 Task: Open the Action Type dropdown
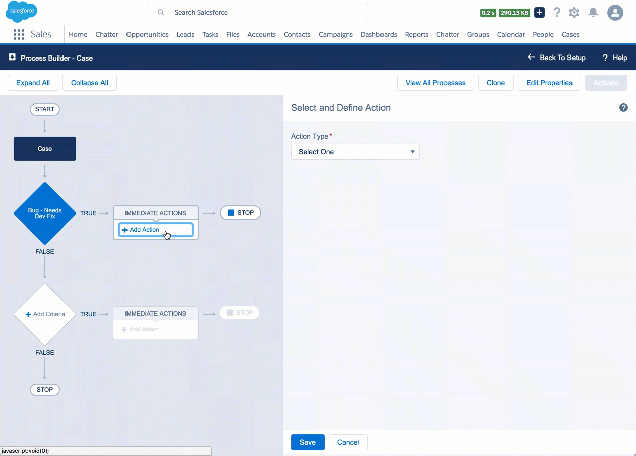[x=355, y=151]
